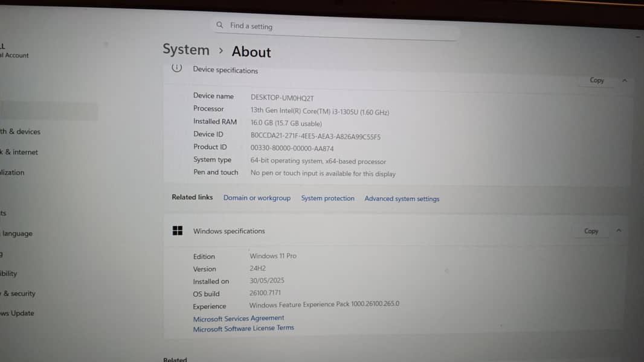Screen dimensions: 644x362
Task: Open the Microsoft Software License Terms link
Action: point(243,328)
